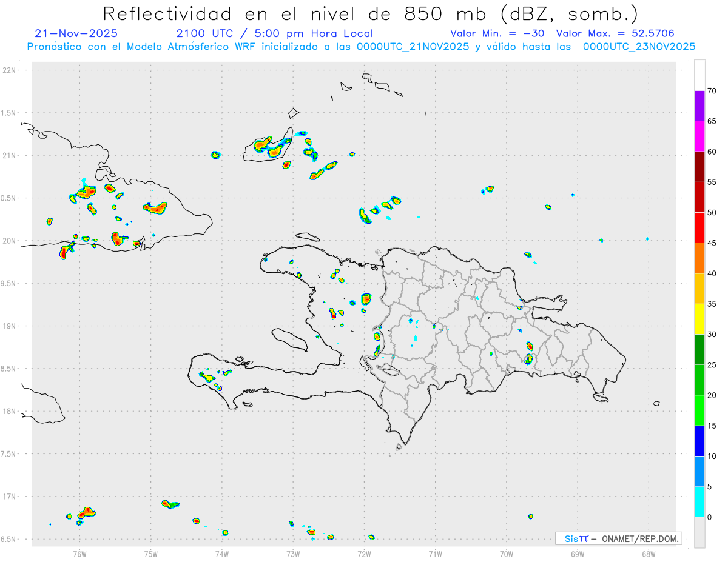Select the date label "21-Nov-2025"
728x562 pixels.
coord(76,33)
